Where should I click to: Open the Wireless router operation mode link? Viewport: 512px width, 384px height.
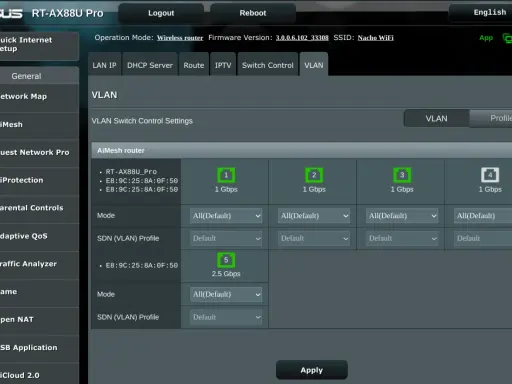point(180,38)
